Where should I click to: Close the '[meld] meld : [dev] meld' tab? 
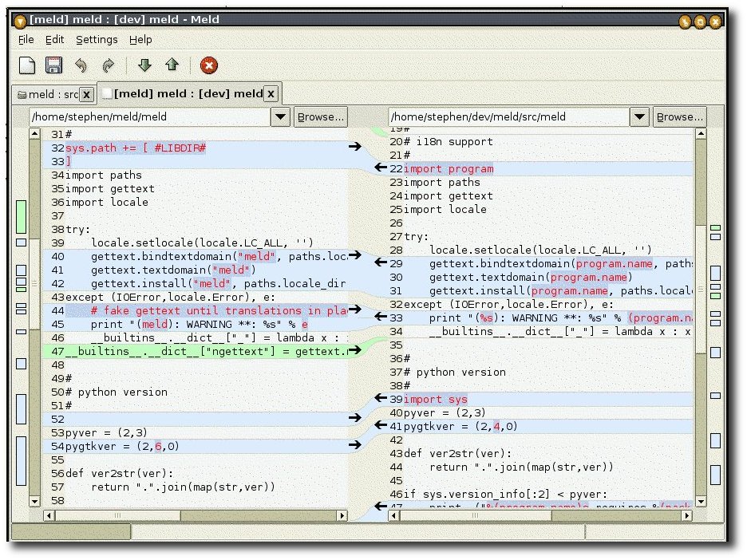point(271,93)
